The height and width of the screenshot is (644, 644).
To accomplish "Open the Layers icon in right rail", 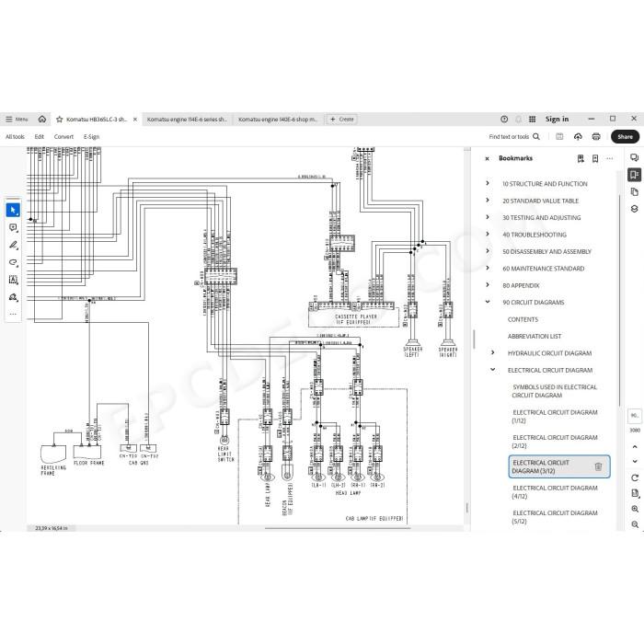I will coord(635,209).
